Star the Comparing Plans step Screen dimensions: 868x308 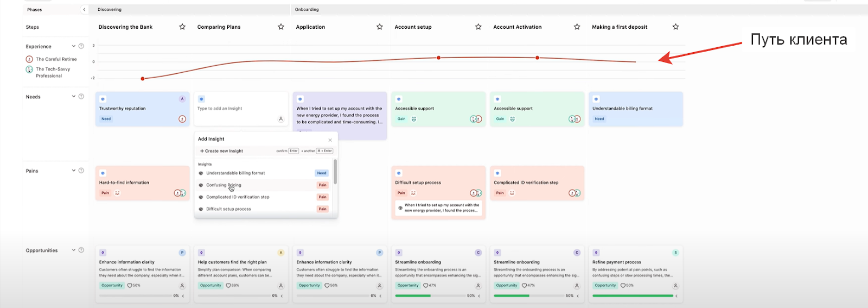click(281, 27)
